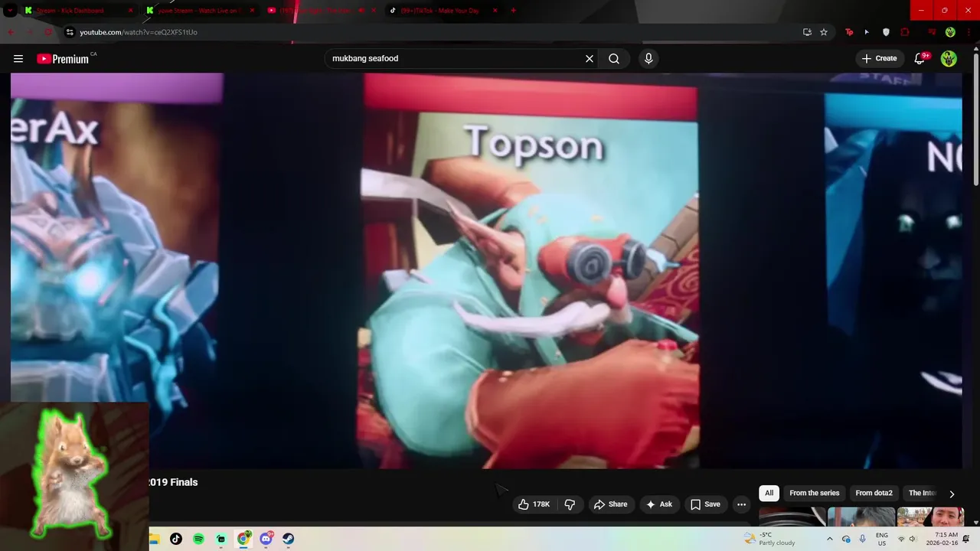Image resolution: width=980 pixels, height=551 pixels.
Task: Select the partially visible The Inter chip
Action: [x=922, y=494]
